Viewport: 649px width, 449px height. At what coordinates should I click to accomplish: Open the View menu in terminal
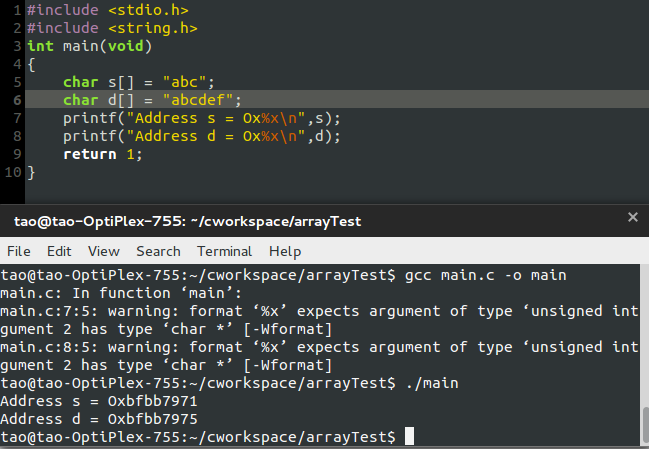pyautogui.click(x=103, y=251)
